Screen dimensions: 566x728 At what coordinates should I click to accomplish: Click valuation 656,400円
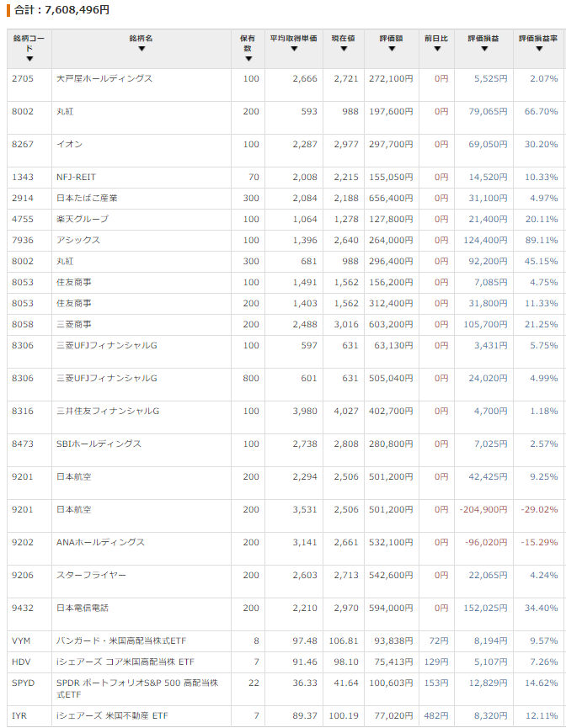391,199
